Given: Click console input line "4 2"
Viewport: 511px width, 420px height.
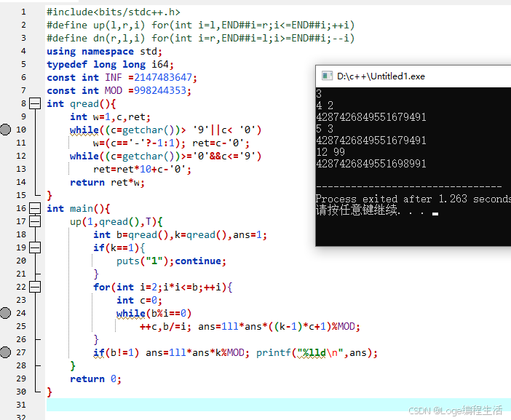Looking at the screenshot, I should [325, 106].
